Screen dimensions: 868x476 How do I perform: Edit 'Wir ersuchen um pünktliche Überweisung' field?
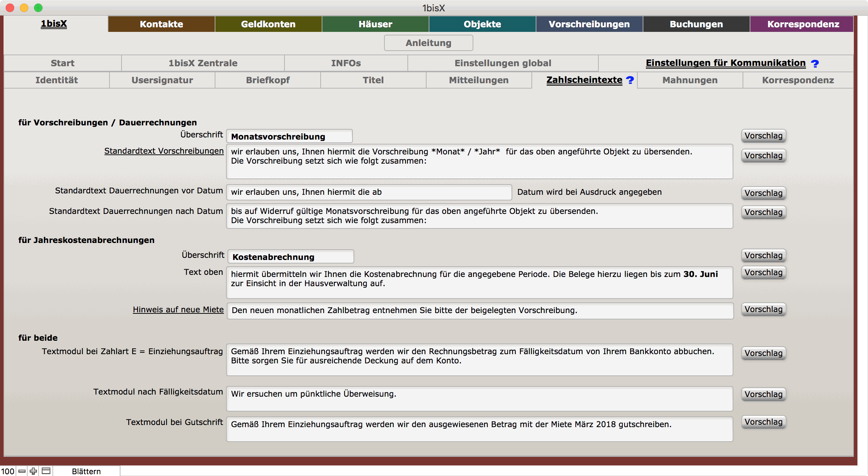click(480, 399)
